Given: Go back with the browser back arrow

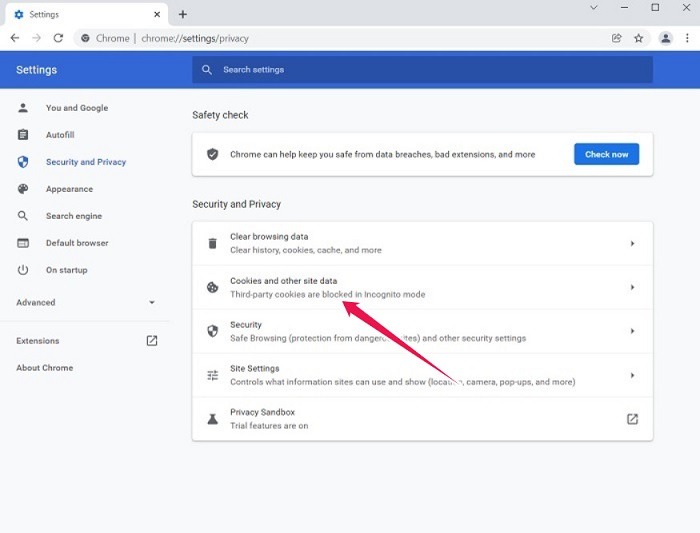Looking at the screenshot, I should tap(15, 38).
